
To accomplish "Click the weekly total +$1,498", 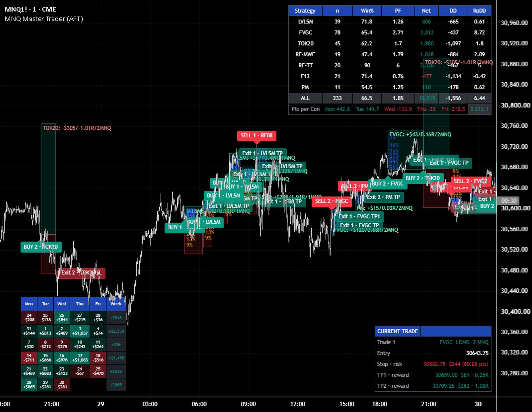I will point(116,358).
